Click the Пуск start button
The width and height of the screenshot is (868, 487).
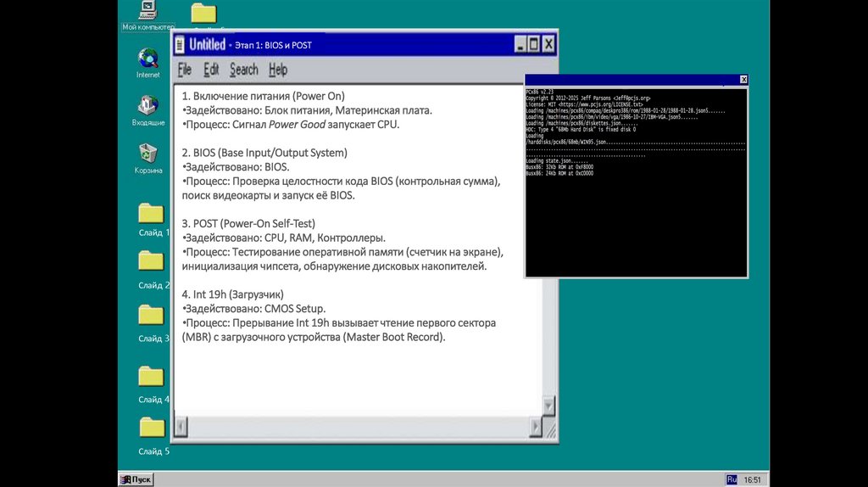click(x=136, y=479)
